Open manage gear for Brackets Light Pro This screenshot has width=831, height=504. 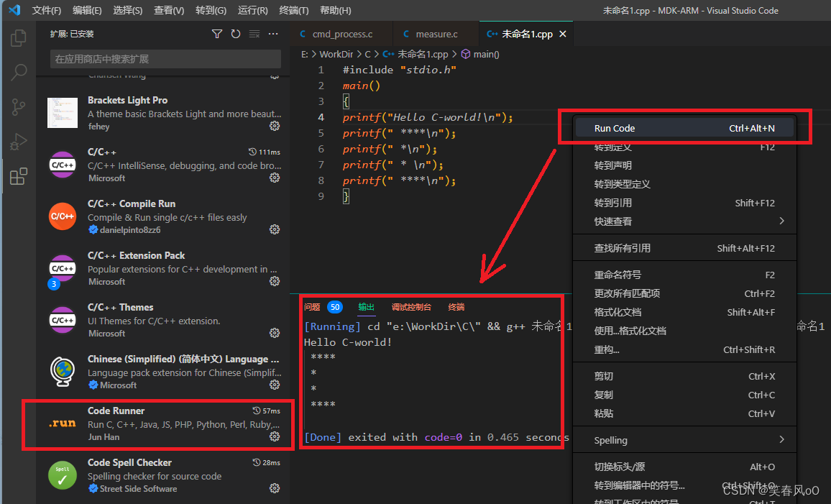pos(275,126)
